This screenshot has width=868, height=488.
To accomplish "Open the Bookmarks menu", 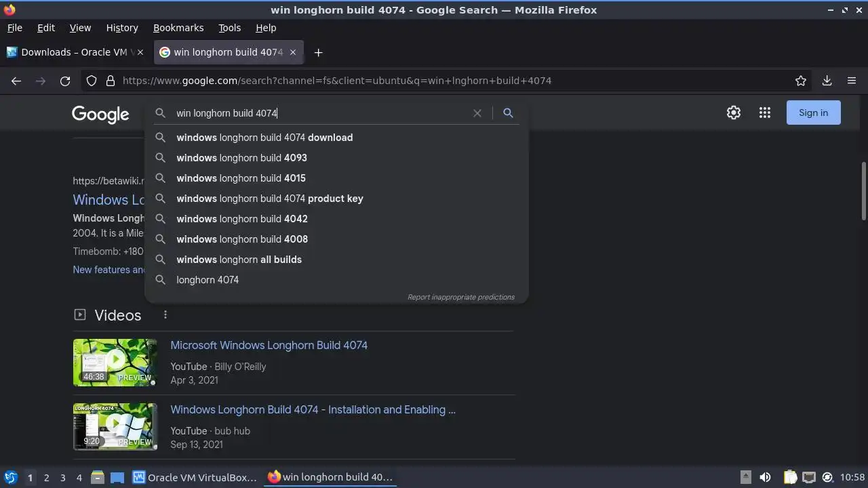I will point(178,28).
